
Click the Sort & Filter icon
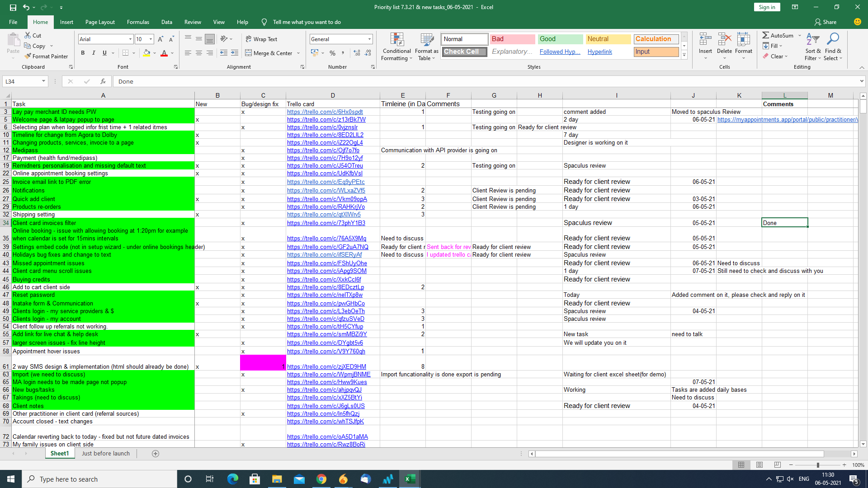[x=812, y=40]
